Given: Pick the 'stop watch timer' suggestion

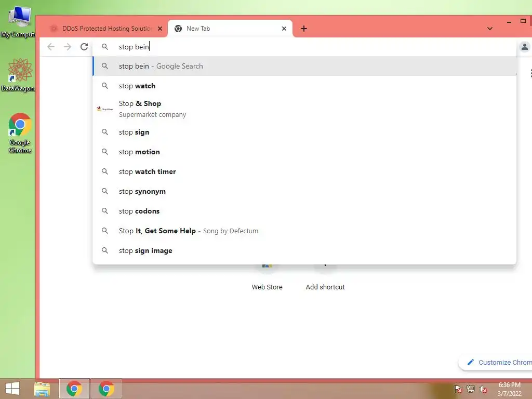Looking at the screenshot, I should coord(304,171).
